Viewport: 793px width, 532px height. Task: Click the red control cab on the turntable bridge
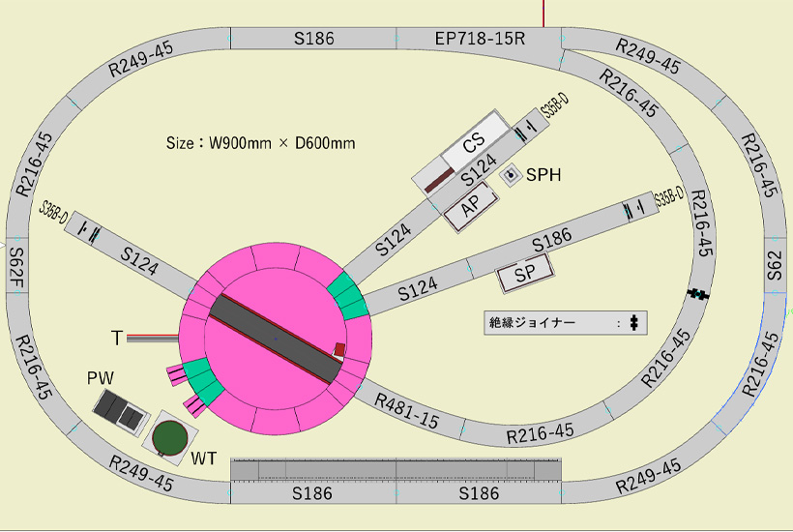tap(339, 349)
